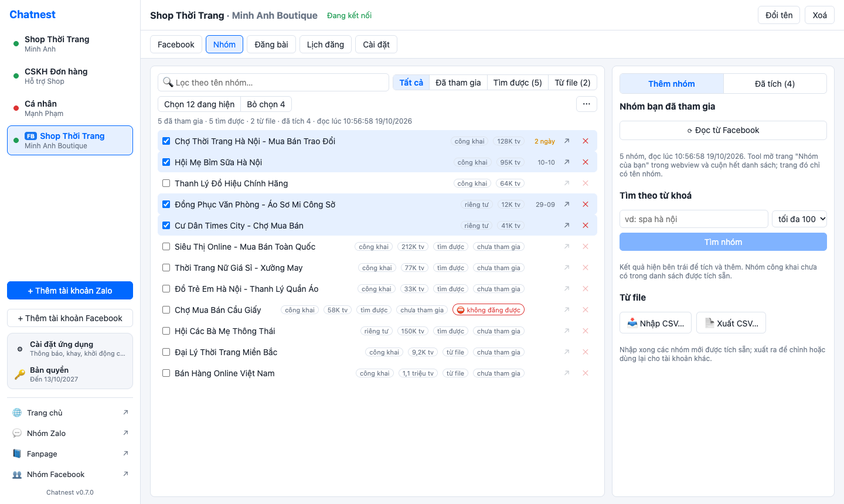Click the key icon for Bản quyền
The width and height of the screenshot is (844, 504).
tap(20, 374)
